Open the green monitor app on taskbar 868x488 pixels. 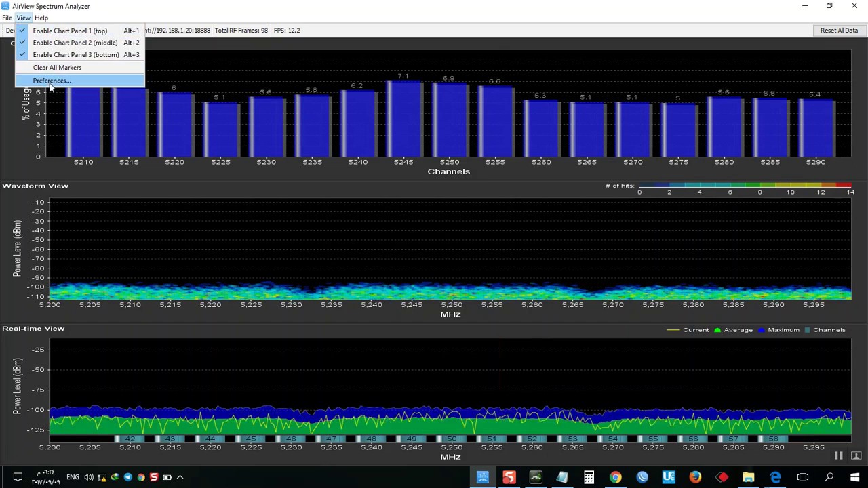coord(536,477)
